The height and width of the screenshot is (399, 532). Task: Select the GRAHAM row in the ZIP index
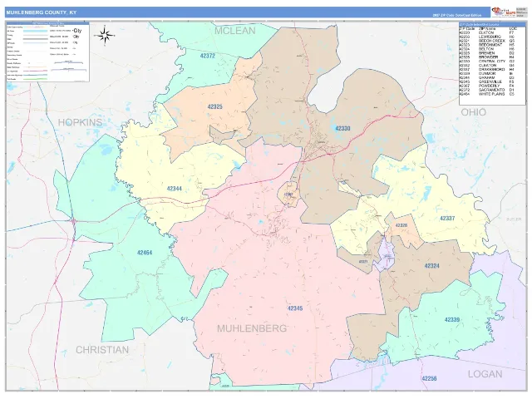[487, 77]
